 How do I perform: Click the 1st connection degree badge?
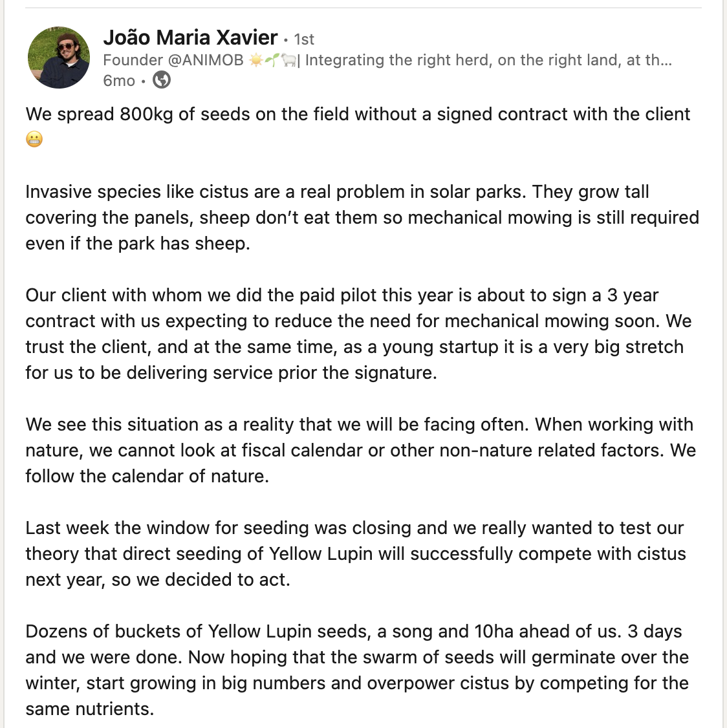(x=304, y=39)
